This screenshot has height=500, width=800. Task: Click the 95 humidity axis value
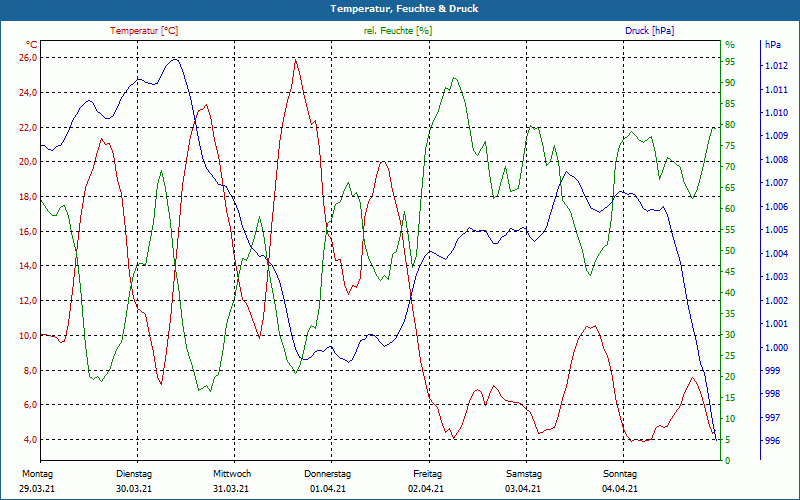730,62
